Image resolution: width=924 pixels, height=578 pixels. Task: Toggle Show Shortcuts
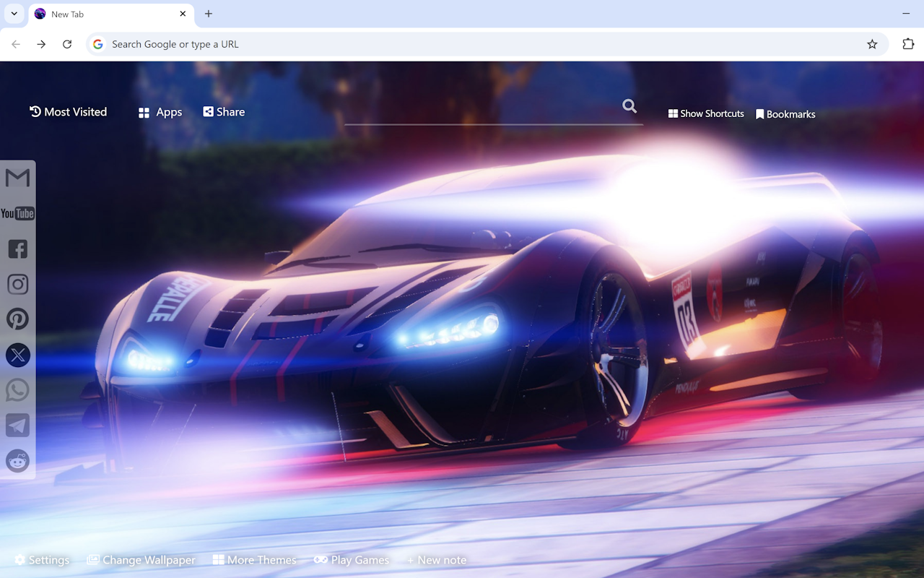(x=705, y=113)
